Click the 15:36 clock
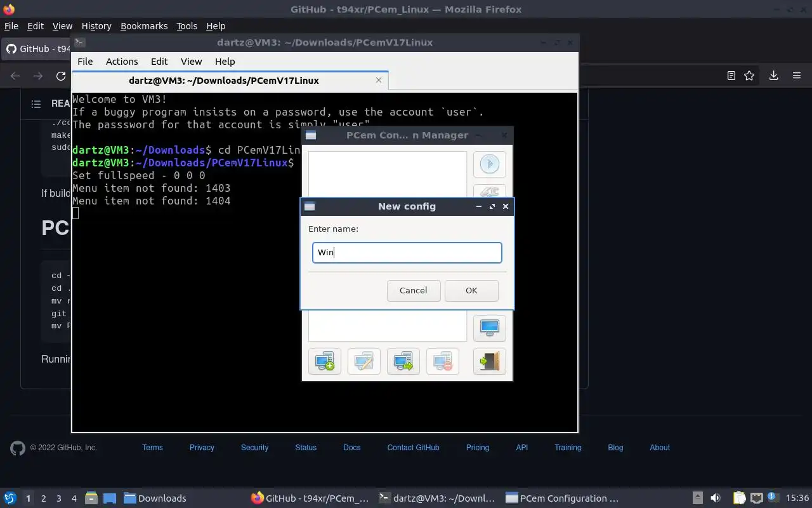Image resolution: width=812 pixels, height=508 pixels. click(x=797, y=498)
